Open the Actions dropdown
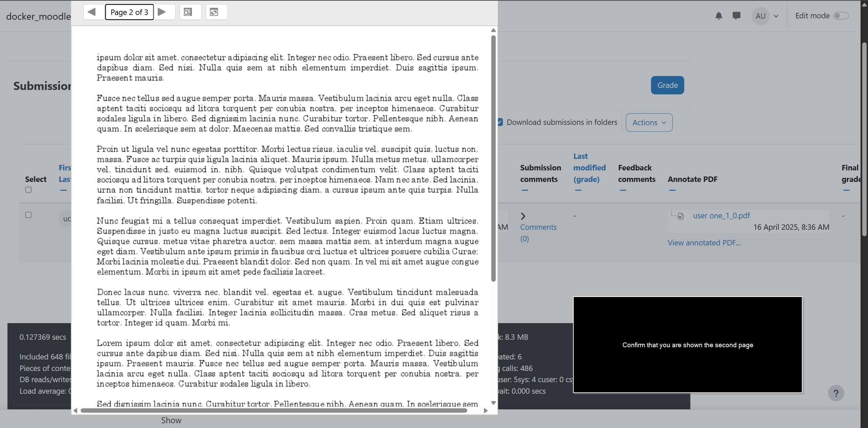This screenshot has width=868, height=428. click(649, 123)
